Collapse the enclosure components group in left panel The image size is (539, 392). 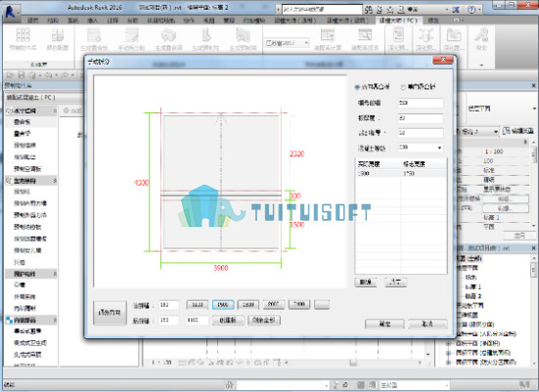55,274
